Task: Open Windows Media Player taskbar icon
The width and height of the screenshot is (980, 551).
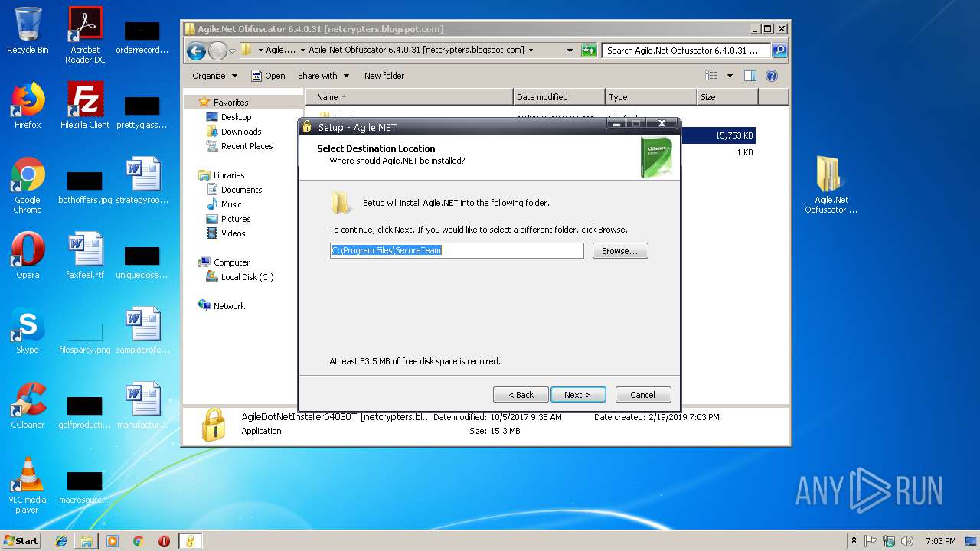Action: click(x=113, y=541)
